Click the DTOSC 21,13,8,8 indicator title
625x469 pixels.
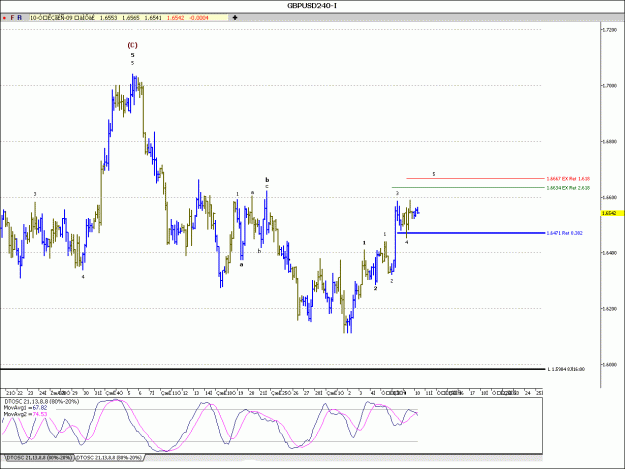(x=41, y=402)
